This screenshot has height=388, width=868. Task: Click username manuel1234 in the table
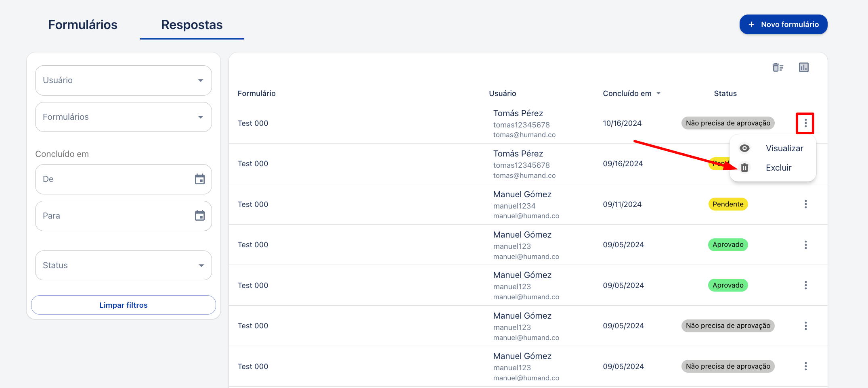(514, 206)
